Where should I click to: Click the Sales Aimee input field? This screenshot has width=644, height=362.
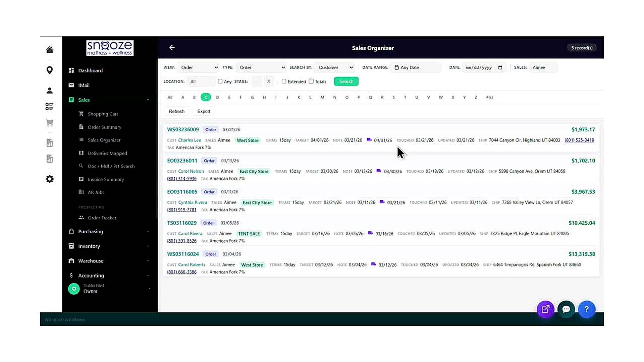[543, 67]
